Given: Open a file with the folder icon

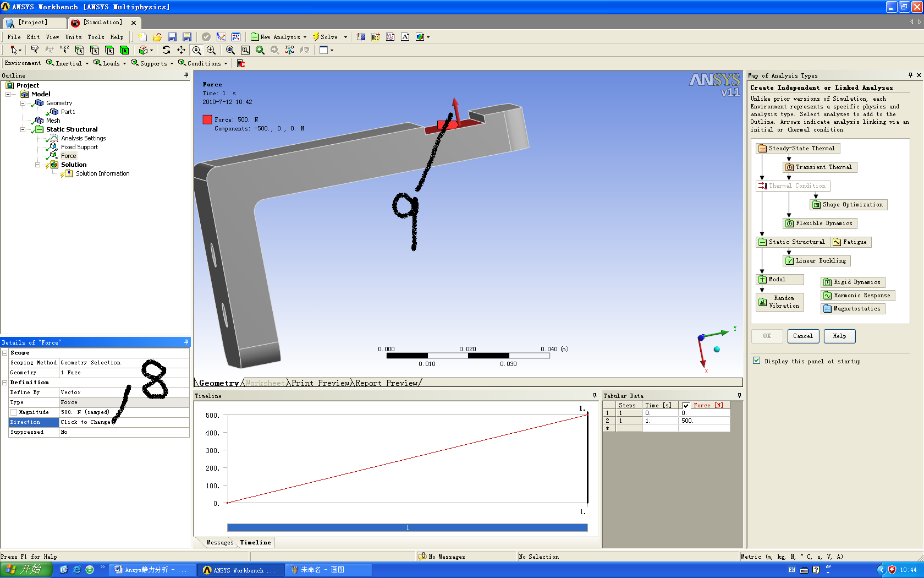Looking at the screenshot, I should pyautogui.click(x=157, y=37).
